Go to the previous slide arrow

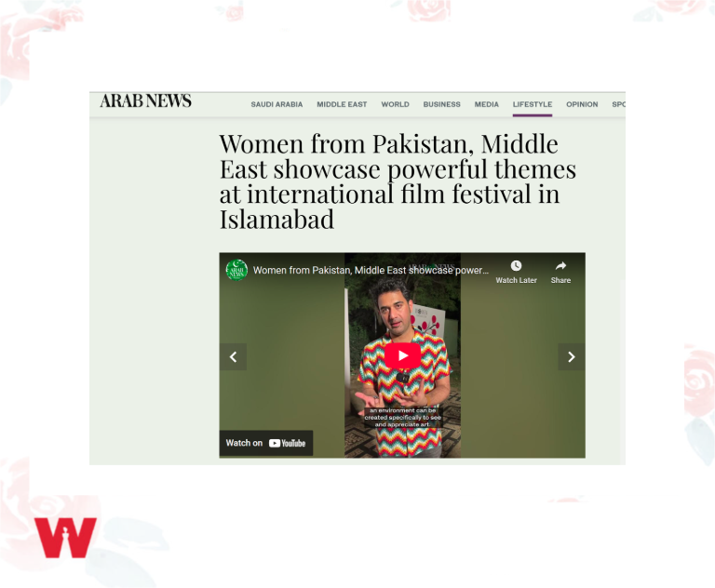point(233,357)
